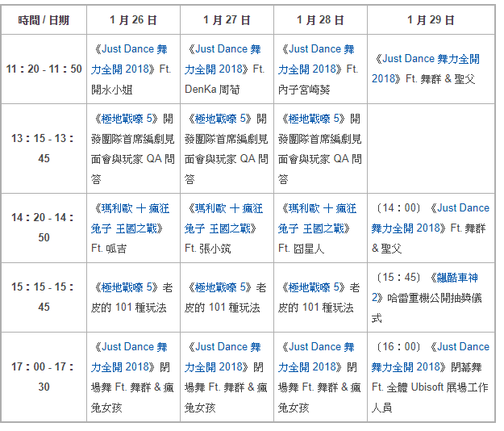Open the (14：00) Just Dance link on 1月29日
Viewport: 504px width, 431px height.
431,218
